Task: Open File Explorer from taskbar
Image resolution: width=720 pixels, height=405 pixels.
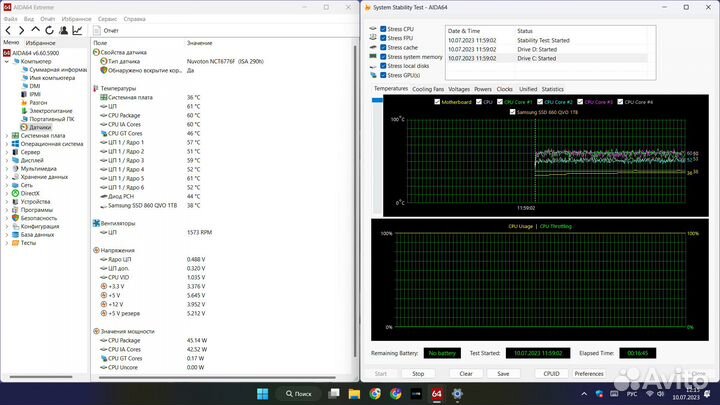Action: tap(354, 394)
